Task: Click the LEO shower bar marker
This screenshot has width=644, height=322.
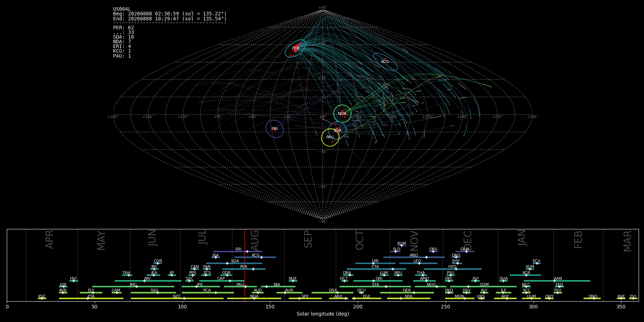Action: pos(418,263)
